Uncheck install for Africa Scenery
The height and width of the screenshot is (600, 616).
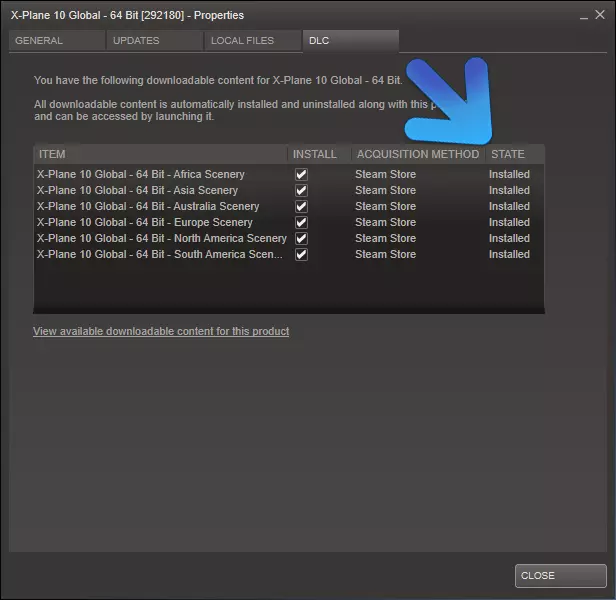click(x=301, y=174)
